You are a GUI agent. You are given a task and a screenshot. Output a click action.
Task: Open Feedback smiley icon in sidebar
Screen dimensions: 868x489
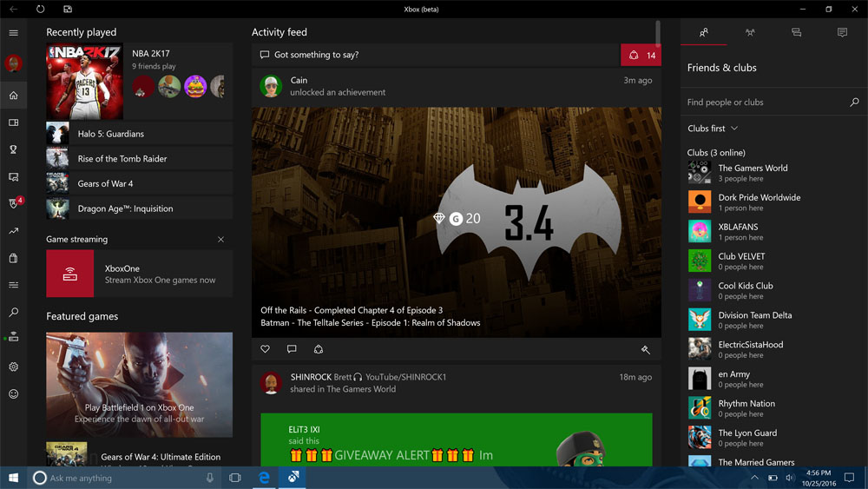click(13, 393)
